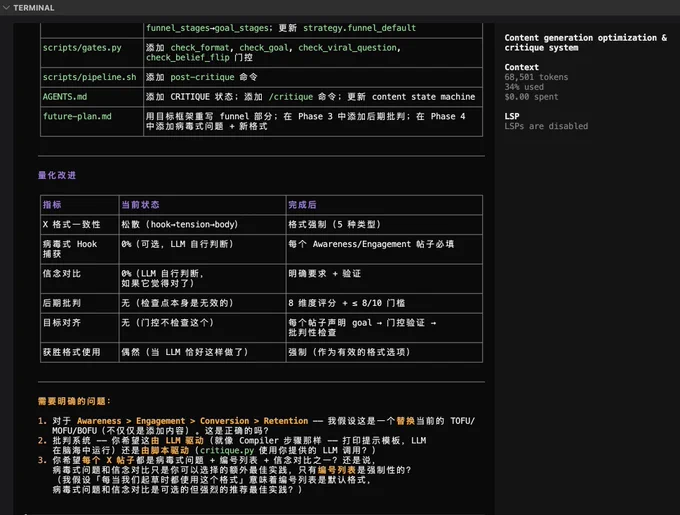The image size is (680, 515).
Task: Click the LSPs are disabled status
Action: (546, 126)
